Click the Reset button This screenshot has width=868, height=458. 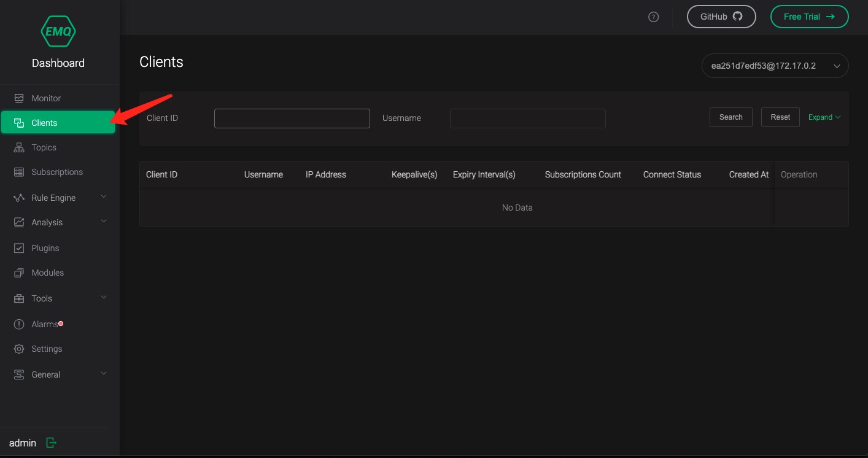coord(780,117)
